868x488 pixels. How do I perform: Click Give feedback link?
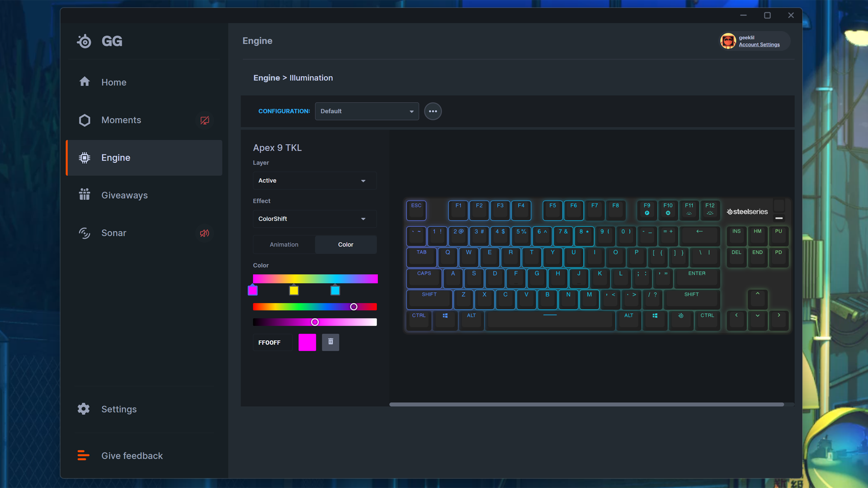point(132,456)
